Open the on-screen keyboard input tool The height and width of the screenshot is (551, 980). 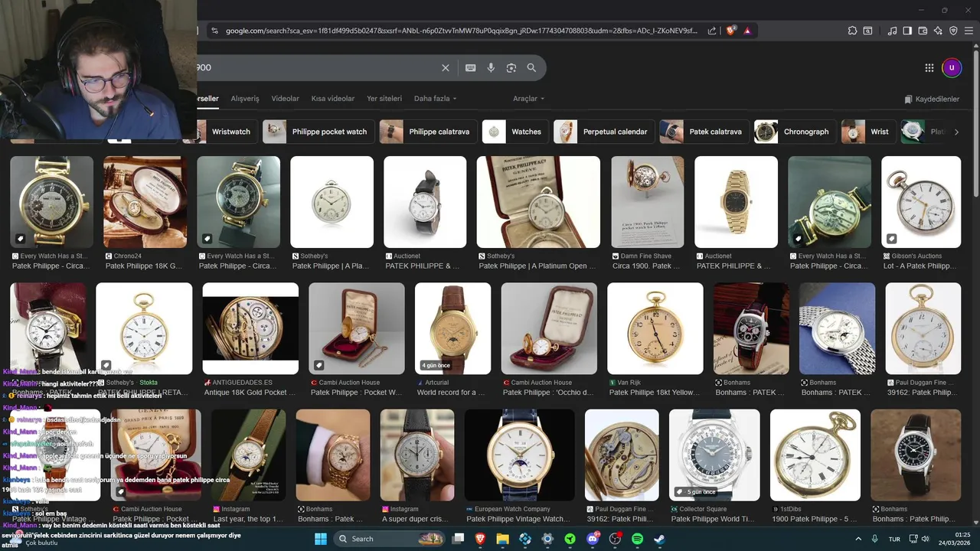pos(471,67)
